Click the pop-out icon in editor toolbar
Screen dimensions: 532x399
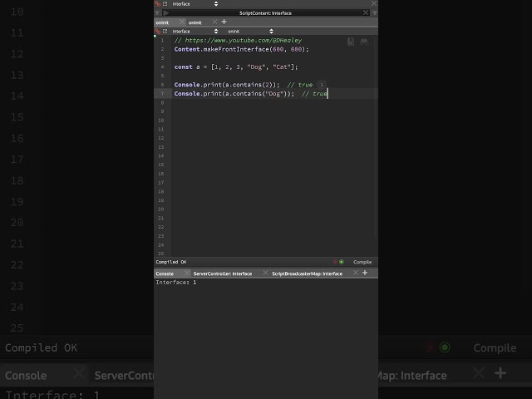pyautogui.click(x=165, y=32)
